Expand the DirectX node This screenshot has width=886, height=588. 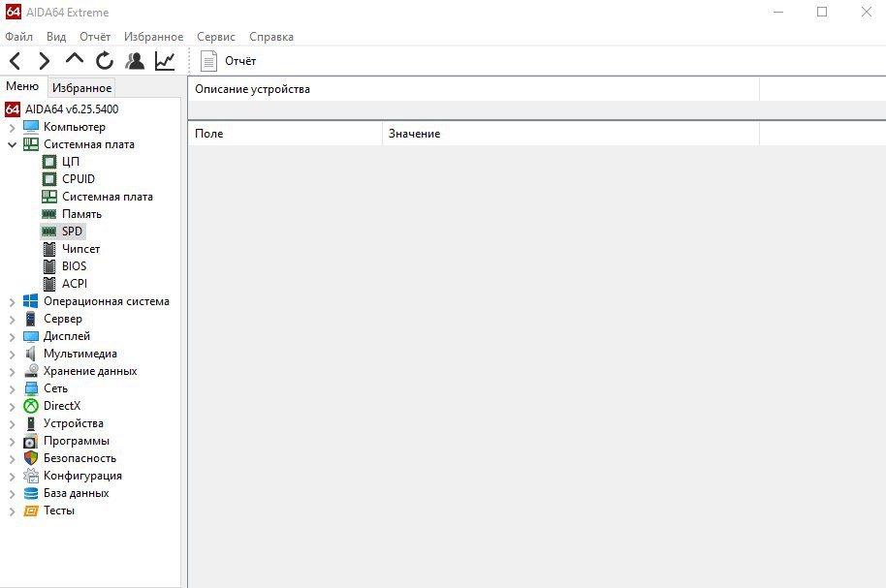(x=12, y=407)
